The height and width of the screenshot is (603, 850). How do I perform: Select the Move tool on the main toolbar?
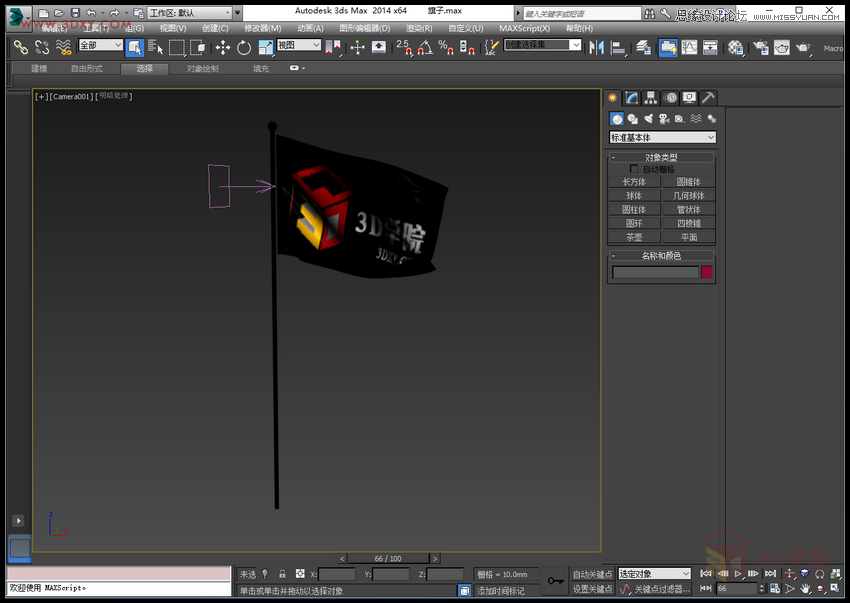point(224,48)
